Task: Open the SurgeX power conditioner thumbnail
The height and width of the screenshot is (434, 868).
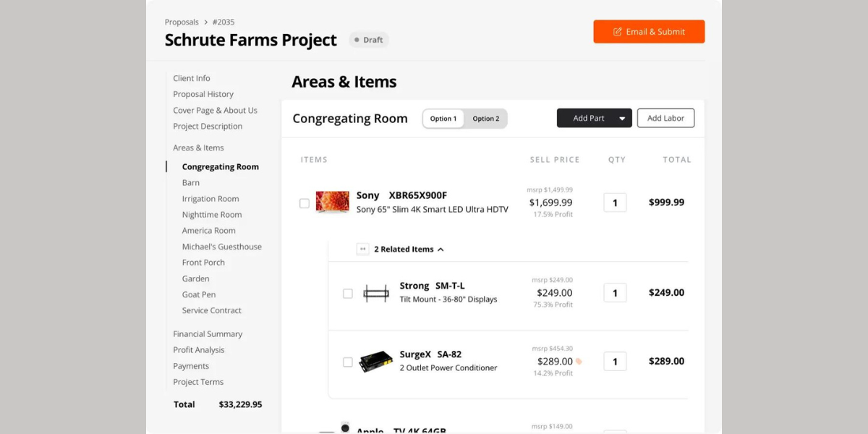Action: (376, 361)
